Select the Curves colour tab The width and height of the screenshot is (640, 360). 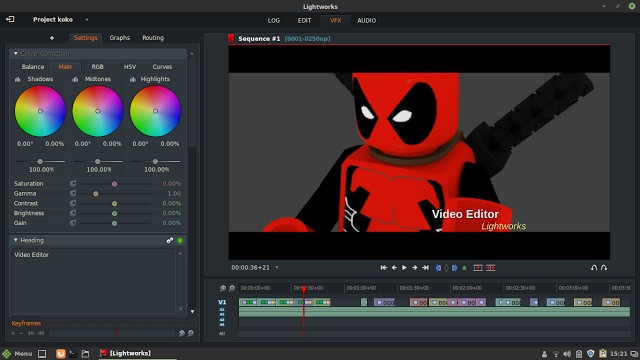[x=162, y=67]
